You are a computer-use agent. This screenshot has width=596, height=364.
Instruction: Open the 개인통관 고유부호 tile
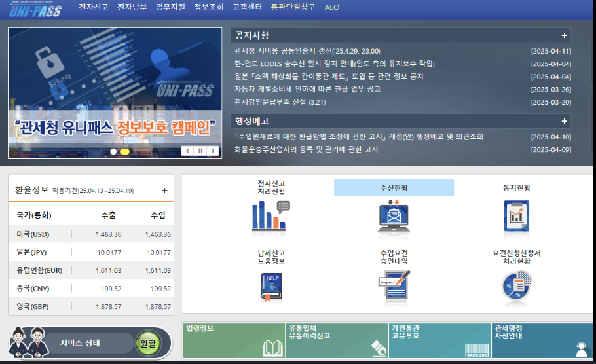point(439,340)
